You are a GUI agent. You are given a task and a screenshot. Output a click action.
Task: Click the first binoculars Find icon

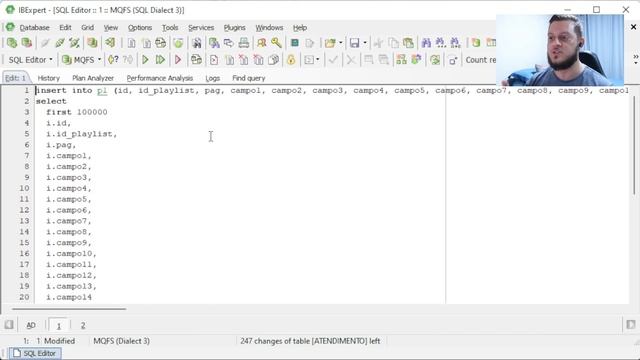[426, 43]
